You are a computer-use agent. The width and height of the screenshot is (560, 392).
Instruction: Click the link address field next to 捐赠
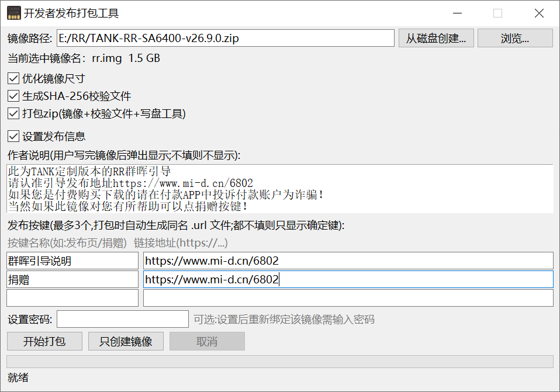(348, 279)
